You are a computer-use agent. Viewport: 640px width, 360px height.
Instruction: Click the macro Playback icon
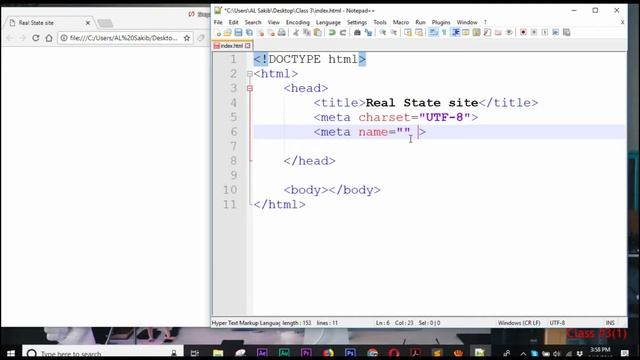(x=545, y=33)
